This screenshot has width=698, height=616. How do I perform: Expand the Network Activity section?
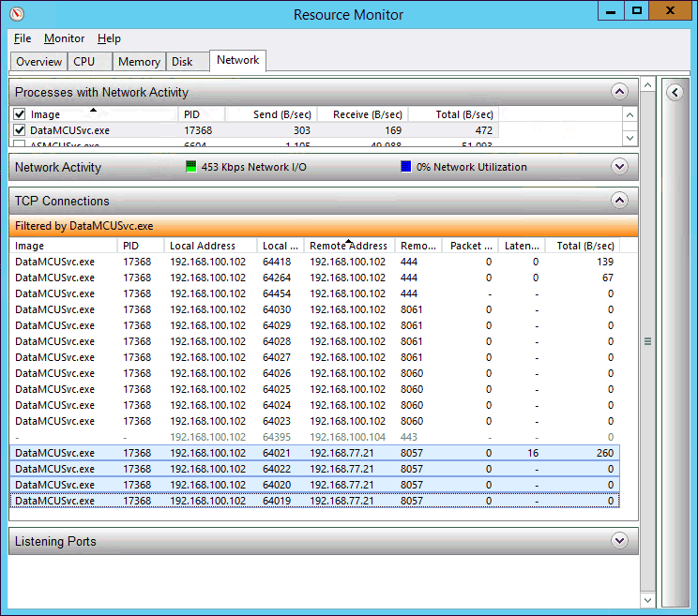click(x=619, y=167)
